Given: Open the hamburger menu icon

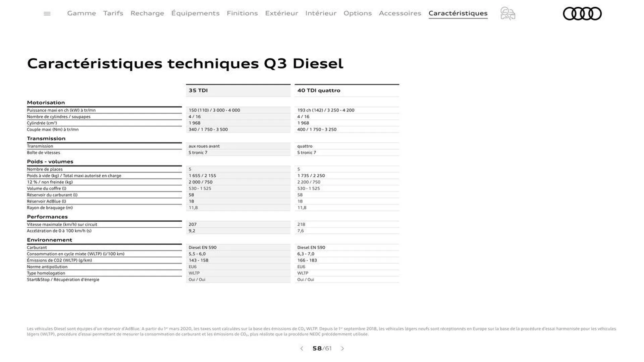Looking at the screenshot, I should pos(47,14).
